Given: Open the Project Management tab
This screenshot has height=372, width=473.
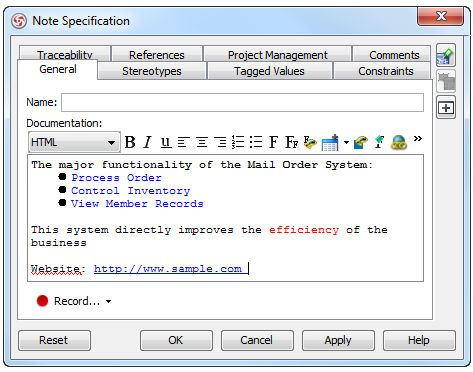Looking at the screenshot, I should [278, 55].
